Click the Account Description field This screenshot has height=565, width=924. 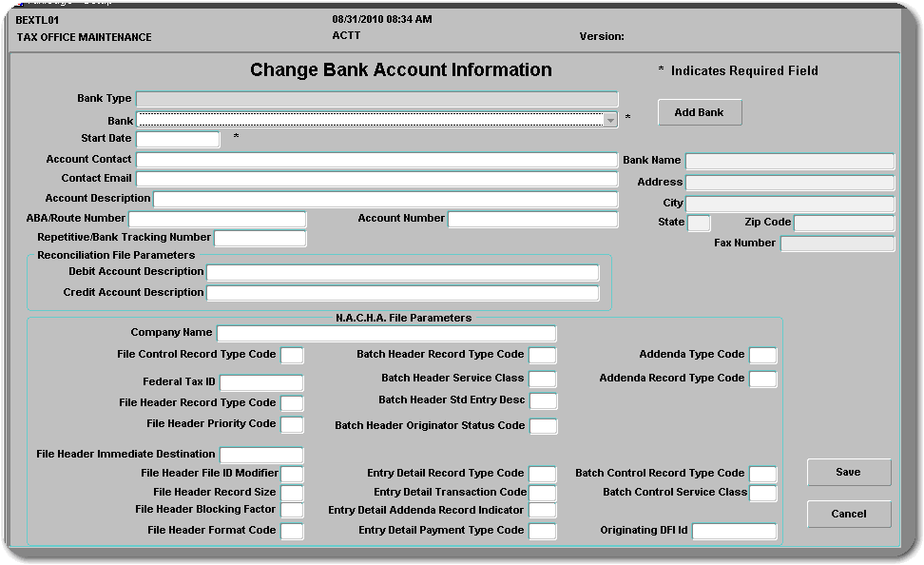(385, 199)
